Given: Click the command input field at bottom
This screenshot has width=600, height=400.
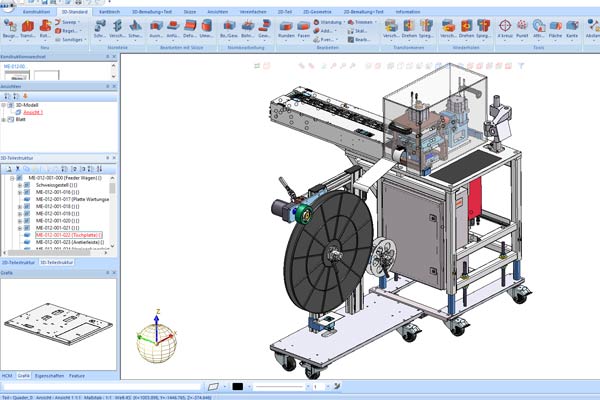Looking at the screenshot, I should tap(101, 387).
